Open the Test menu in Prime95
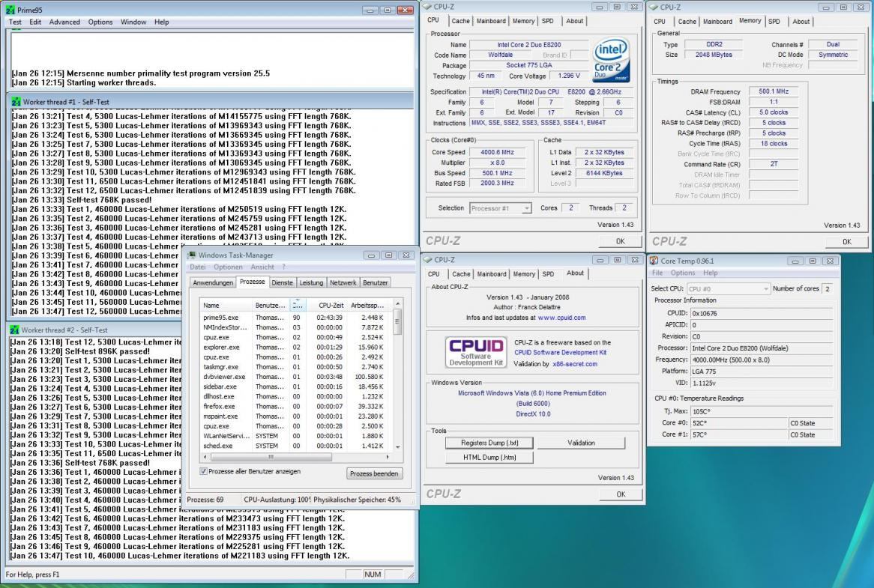The image size is (874, 588). pyautogui.click(x=15, y=22)
